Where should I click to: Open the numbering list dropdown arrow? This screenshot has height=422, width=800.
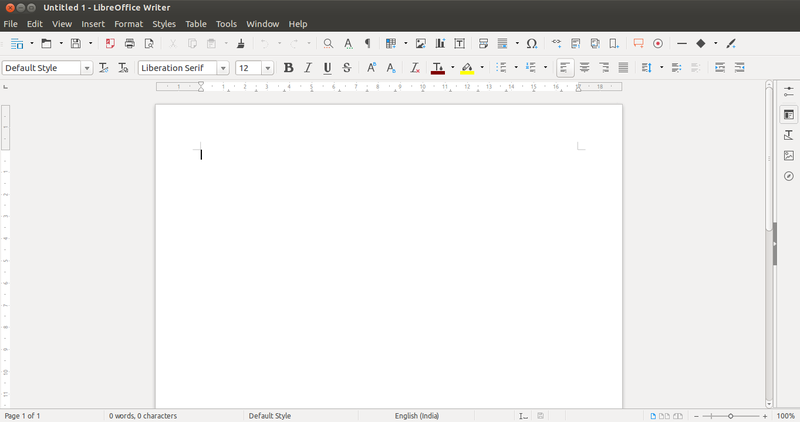tap(545, 68)
